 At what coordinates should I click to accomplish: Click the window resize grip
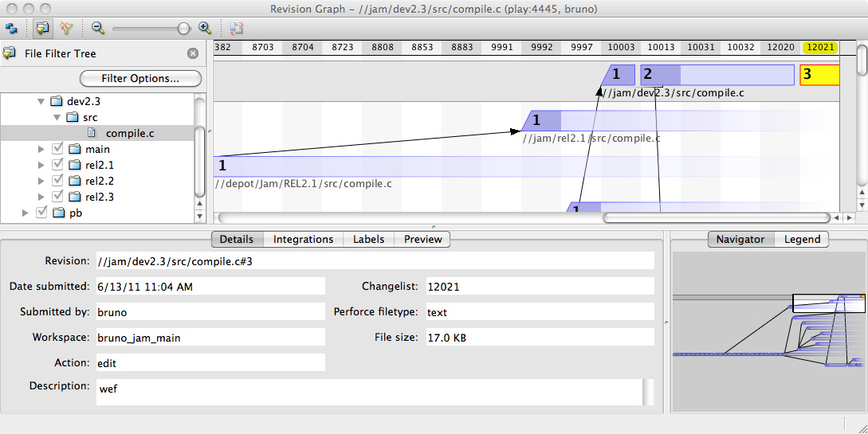click(862, 428)
